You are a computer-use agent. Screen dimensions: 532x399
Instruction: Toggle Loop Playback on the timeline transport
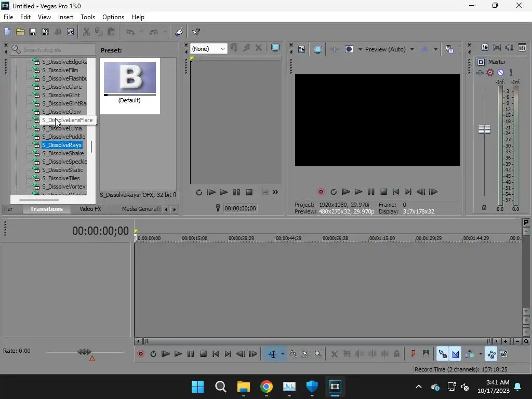[x=153, y=354]
